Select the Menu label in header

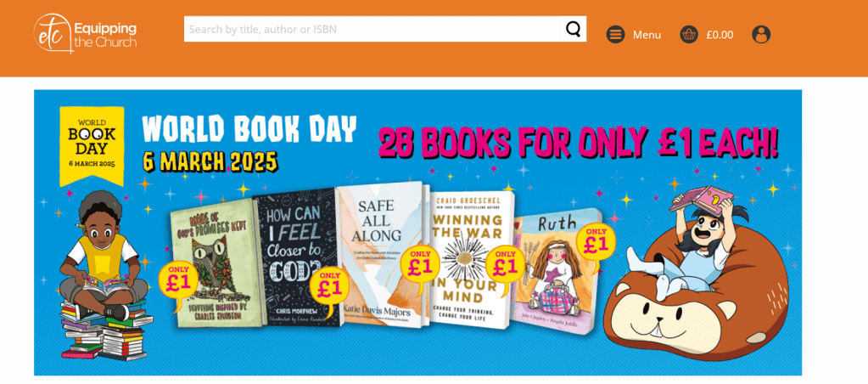[x=647, y=35]
